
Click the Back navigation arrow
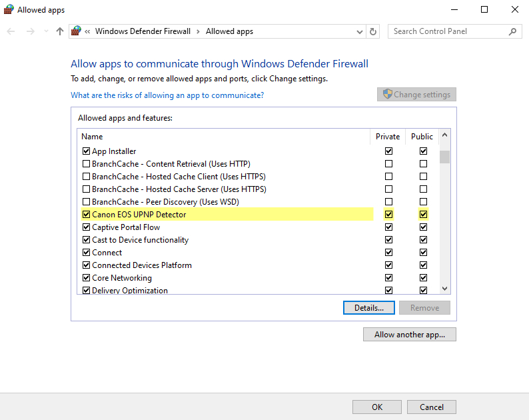coord(11,31)
